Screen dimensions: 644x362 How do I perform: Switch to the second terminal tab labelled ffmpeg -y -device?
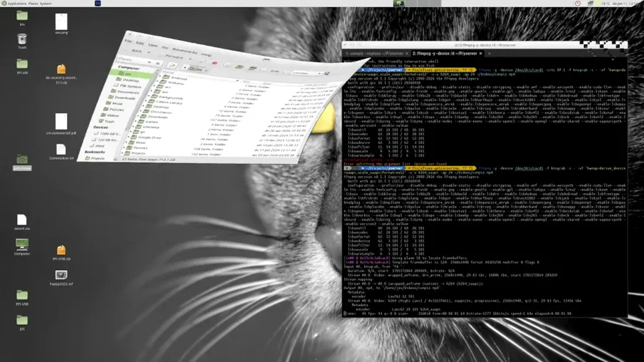coord(448,53)
